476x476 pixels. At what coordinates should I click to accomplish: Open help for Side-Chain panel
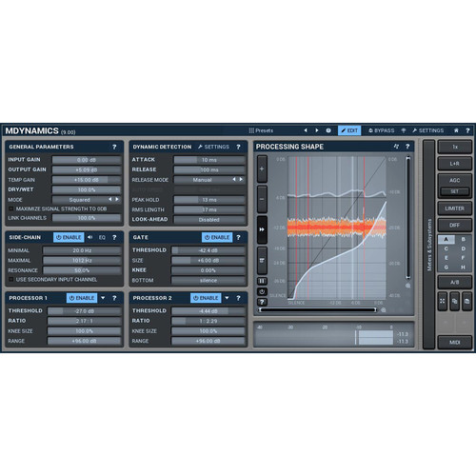[114, 237]
